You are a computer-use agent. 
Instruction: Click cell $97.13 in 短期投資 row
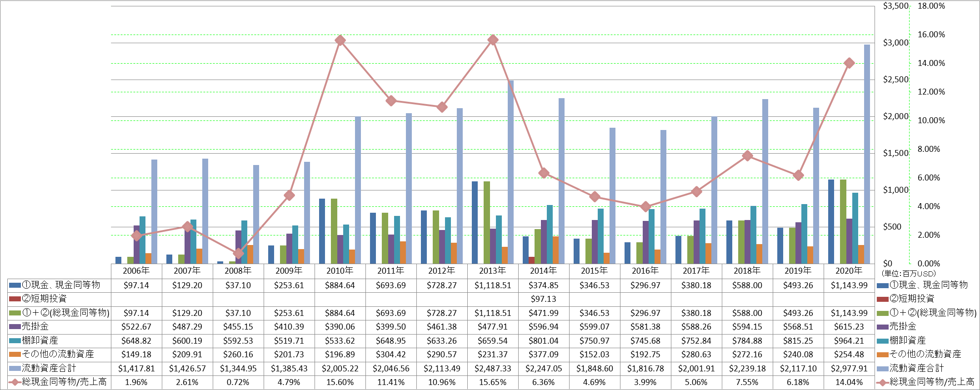544,299
